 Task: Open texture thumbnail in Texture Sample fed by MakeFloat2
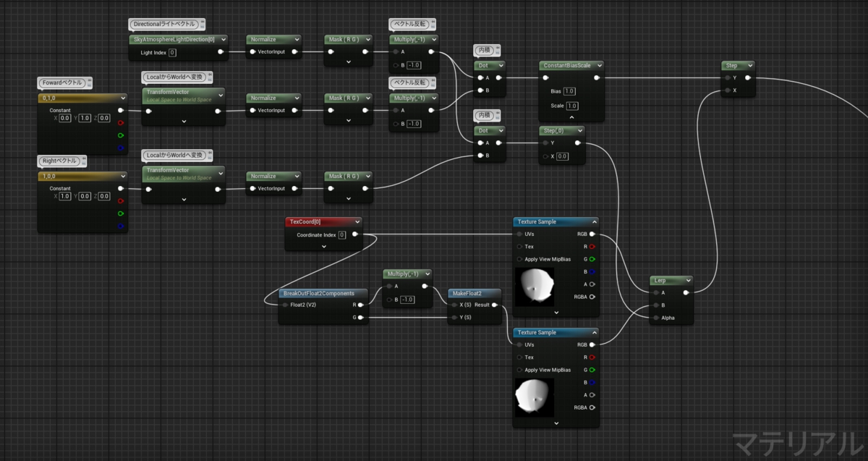click(534, 397)
